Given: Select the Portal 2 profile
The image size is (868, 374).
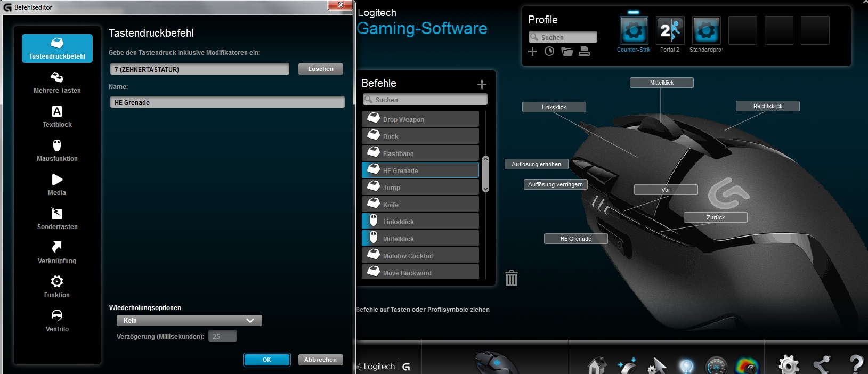Looking at the screenshot, I should pyautogui.click(x=670, y=30).
